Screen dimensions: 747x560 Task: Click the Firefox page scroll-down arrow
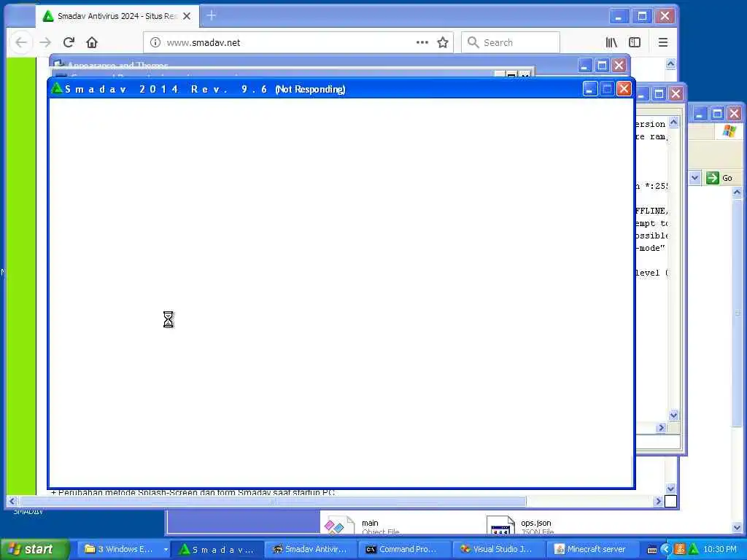pyautogui.click(x=670, y=489)
